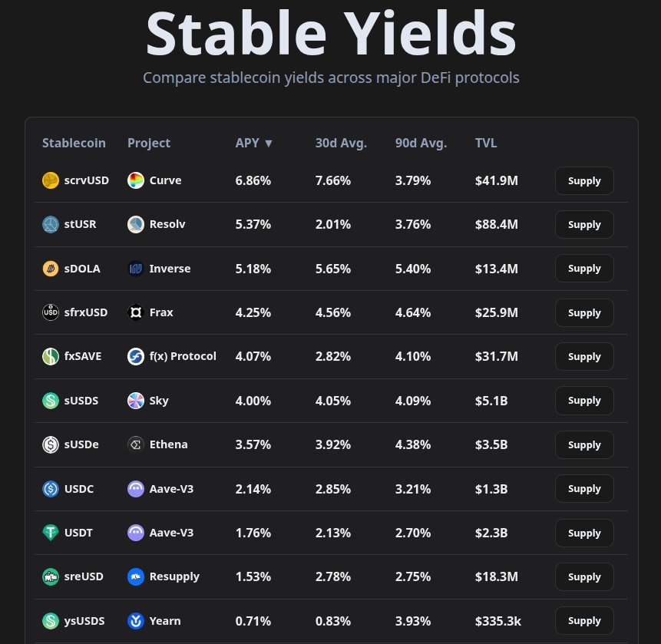The height and width of the screenshot is (644, 661).
Task: Click the Frax project icon
Action: pyautogui.click(x=136, y=313)
